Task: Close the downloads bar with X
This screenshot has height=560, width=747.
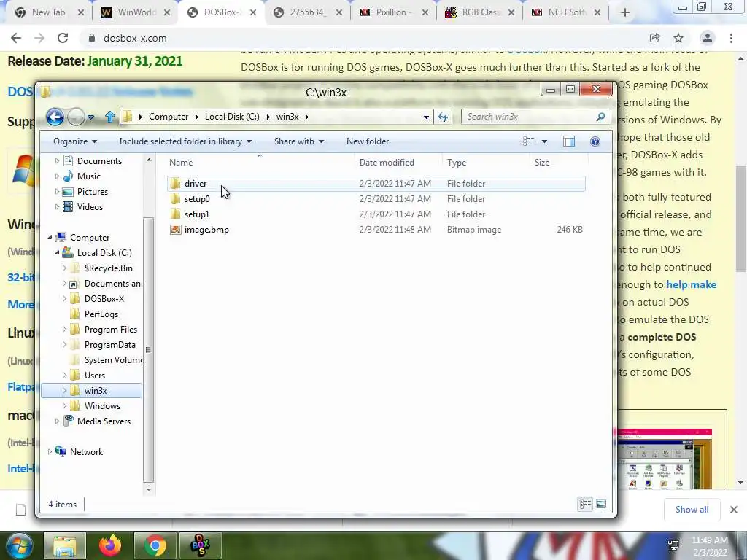Action: (x=734, y=510)
